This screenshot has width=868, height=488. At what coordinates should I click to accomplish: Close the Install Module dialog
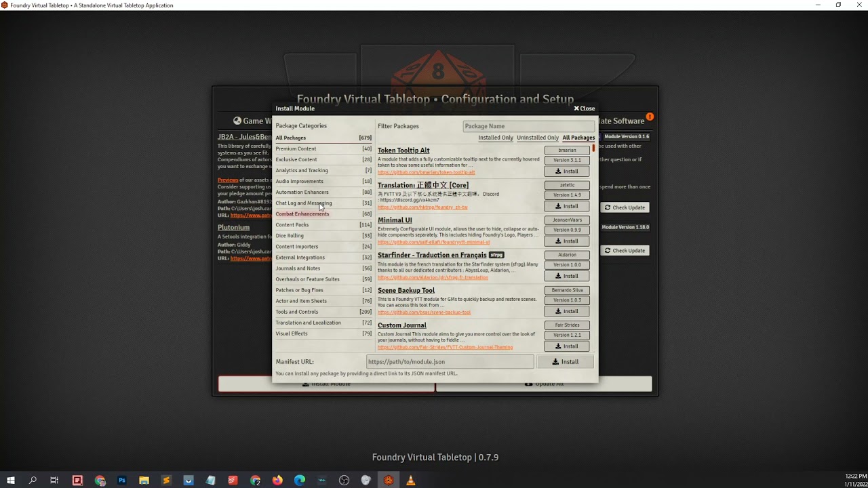[x=585, y=108]
